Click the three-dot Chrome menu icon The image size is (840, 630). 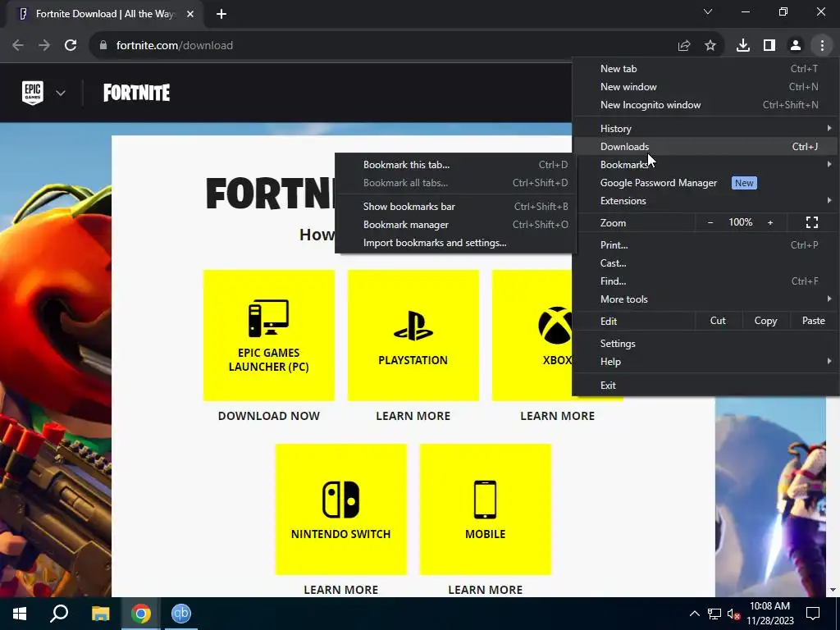[822, 46]
